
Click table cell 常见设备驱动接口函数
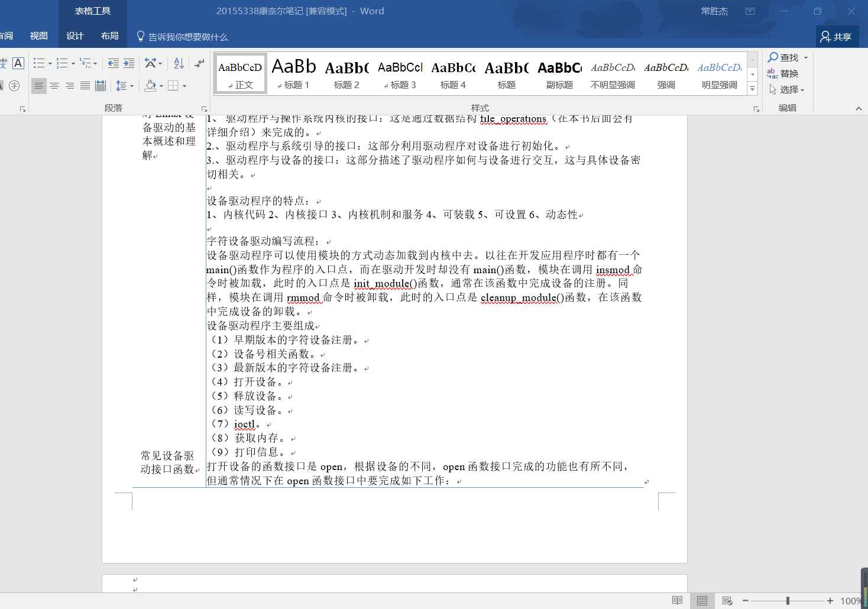point(167,462)
